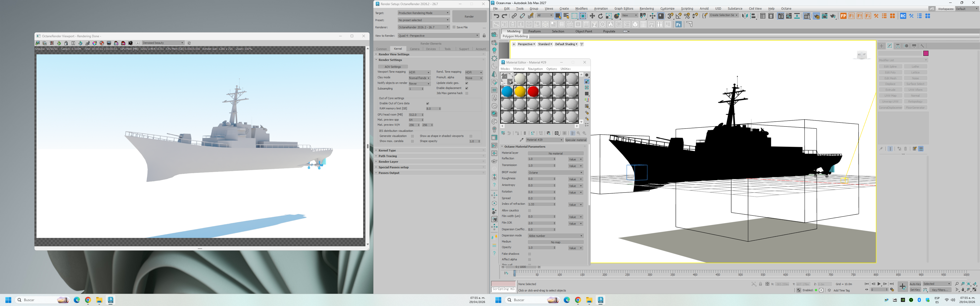
Task: Open the Clay mode dropdown
Action: tap(419, 78)
